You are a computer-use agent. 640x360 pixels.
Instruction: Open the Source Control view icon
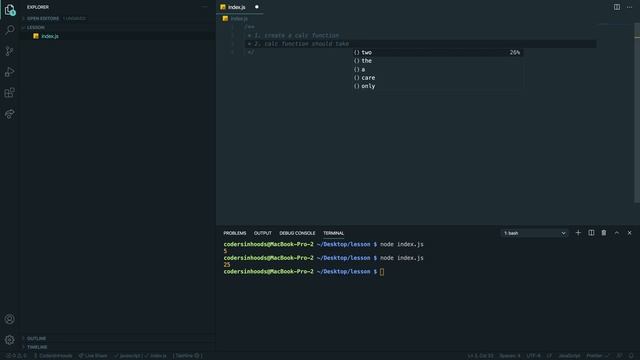tap(10, 51)
